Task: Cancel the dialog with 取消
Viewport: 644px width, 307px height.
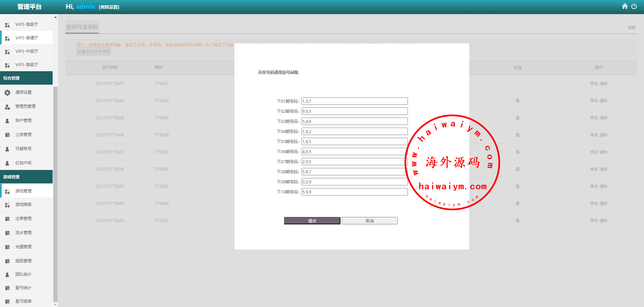Action: pyautogui.click(x=370, y=221)
